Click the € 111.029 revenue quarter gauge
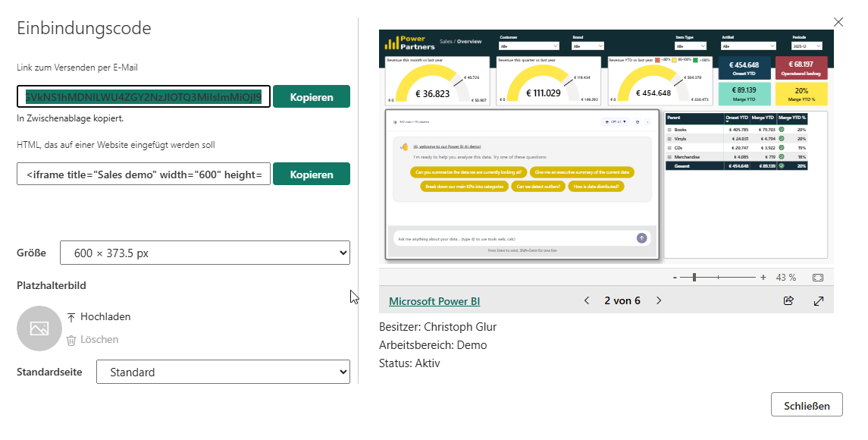Screen dimensions: 868x440 coord(548,81)
